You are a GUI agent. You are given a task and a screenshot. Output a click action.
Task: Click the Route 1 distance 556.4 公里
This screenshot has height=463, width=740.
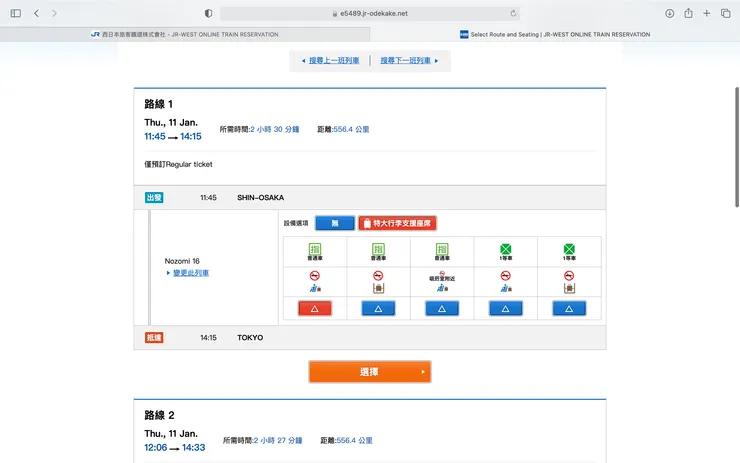[x=351, y=129]
